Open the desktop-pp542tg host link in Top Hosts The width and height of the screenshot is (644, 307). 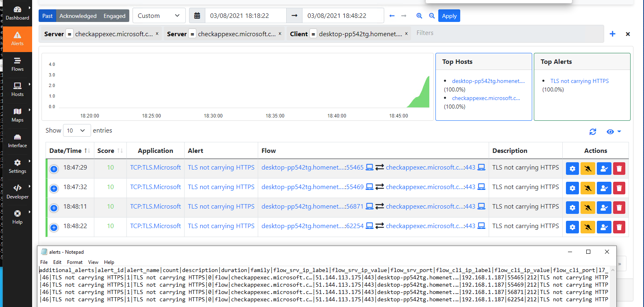coord(488,81)
